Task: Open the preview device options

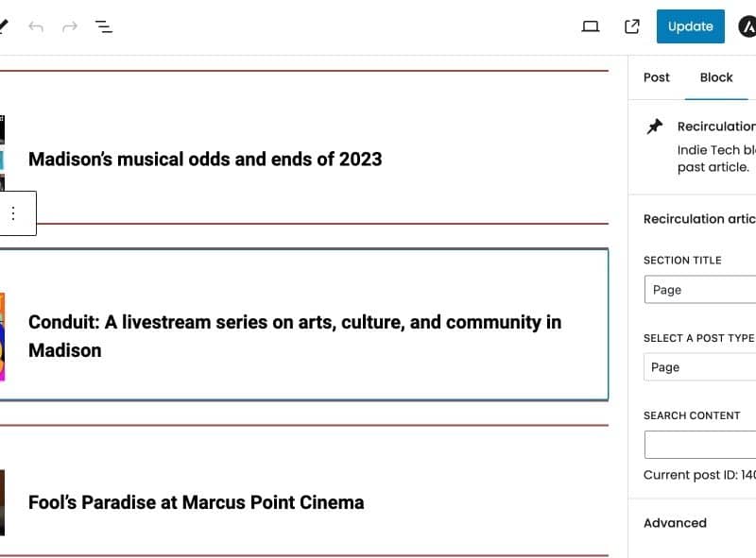Action: click(590, 26)
